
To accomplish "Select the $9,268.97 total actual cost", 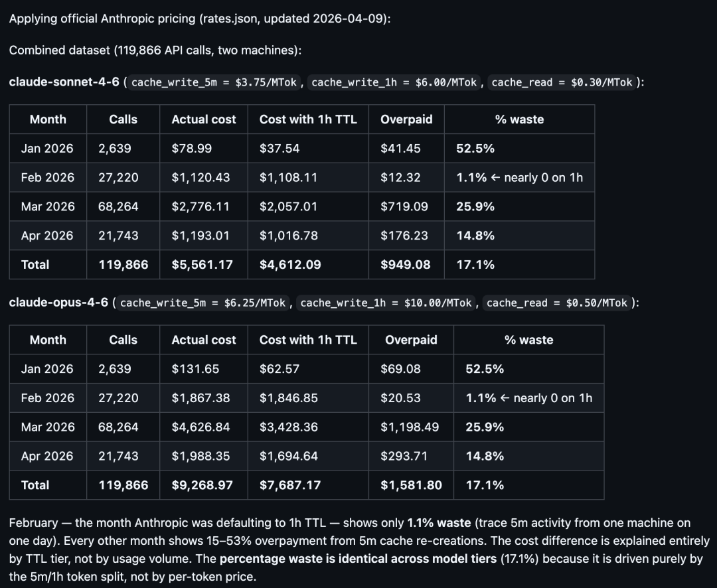I will click(x=202, y=485).
